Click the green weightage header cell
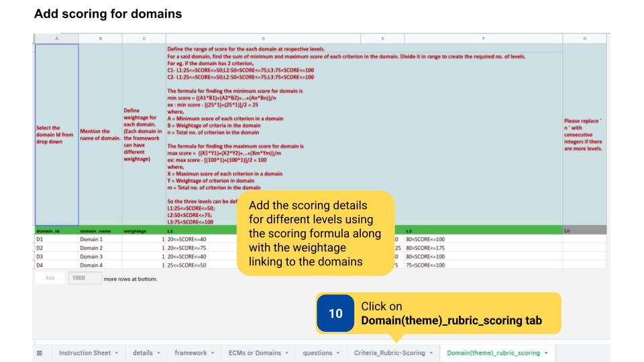Viewport: 644px width, 362px height. pyautogui.click(x=144, y=231)
